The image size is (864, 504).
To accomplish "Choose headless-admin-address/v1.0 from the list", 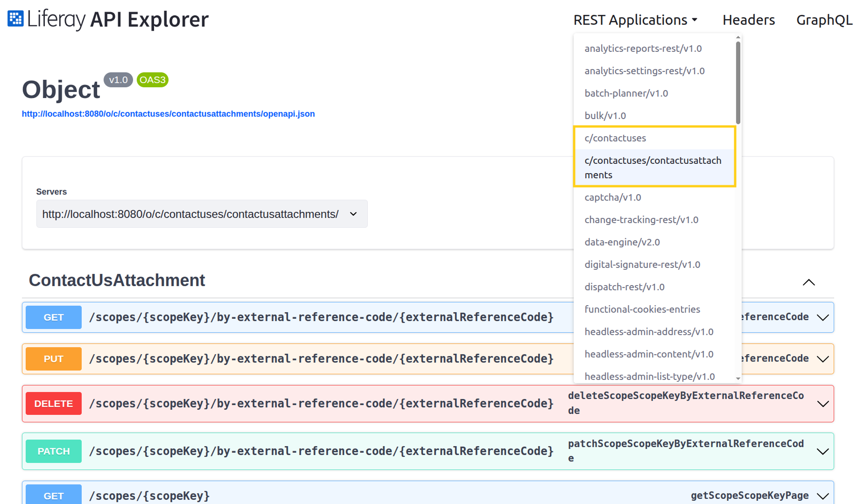I will tap(654, 332).
